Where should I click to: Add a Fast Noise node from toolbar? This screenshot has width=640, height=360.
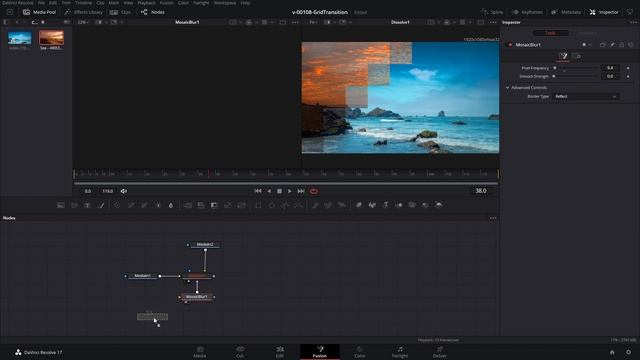point(74,205)
